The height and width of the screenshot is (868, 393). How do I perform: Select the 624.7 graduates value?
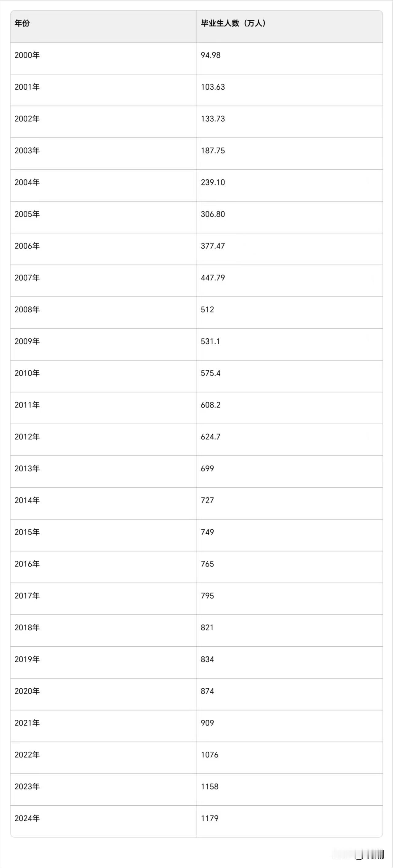(x=210, y=437)
